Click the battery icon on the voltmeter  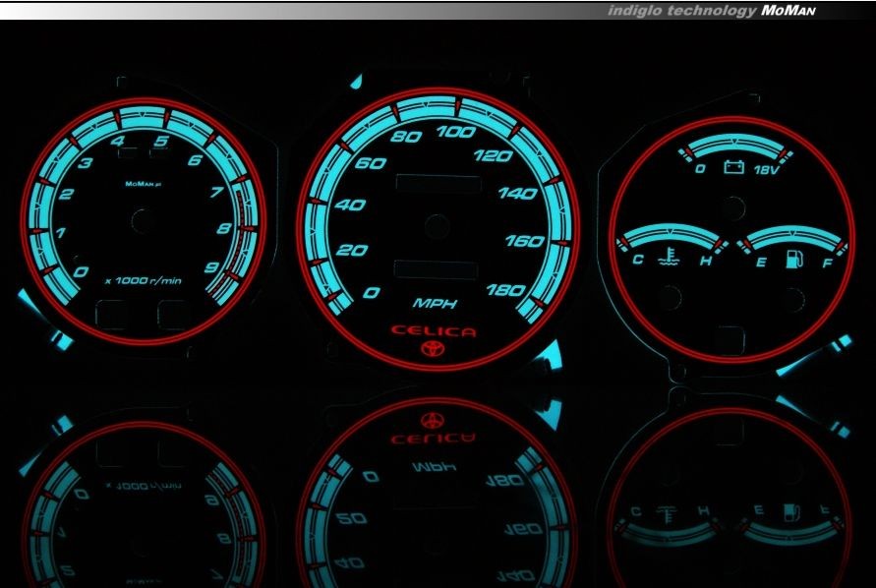click(734, 168)
